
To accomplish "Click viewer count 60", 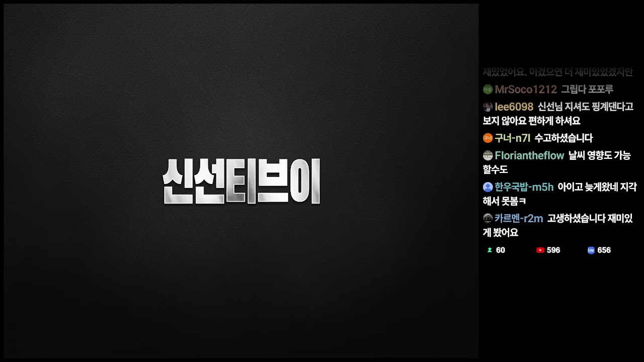I will tap(501, 250).
